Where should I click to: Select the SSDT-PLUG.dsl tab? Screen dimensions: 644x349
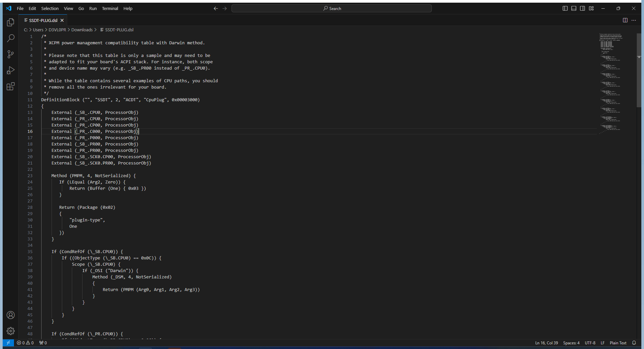point(43,20)
